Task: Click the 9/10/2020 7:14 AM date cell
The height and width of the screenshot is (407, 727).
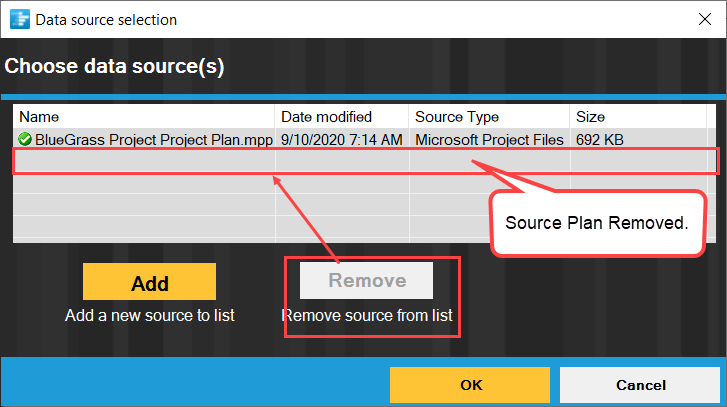Action: pos(342,140)
